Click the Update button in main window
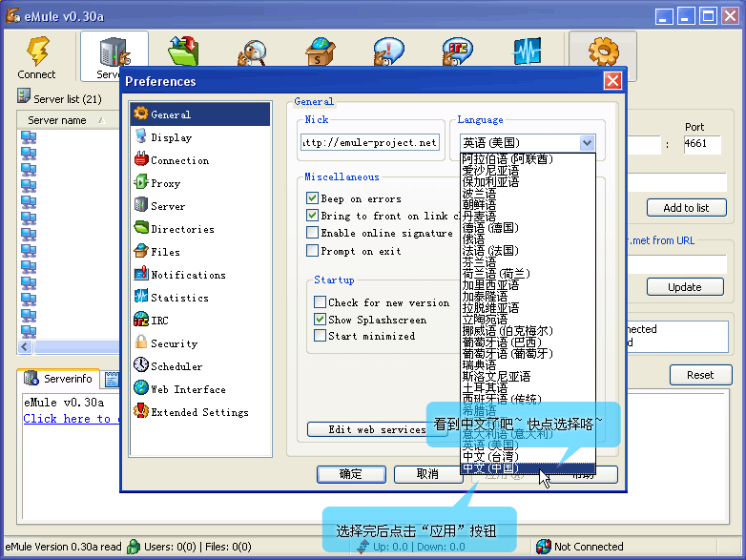The image size is (746, 560). point(685,287)
